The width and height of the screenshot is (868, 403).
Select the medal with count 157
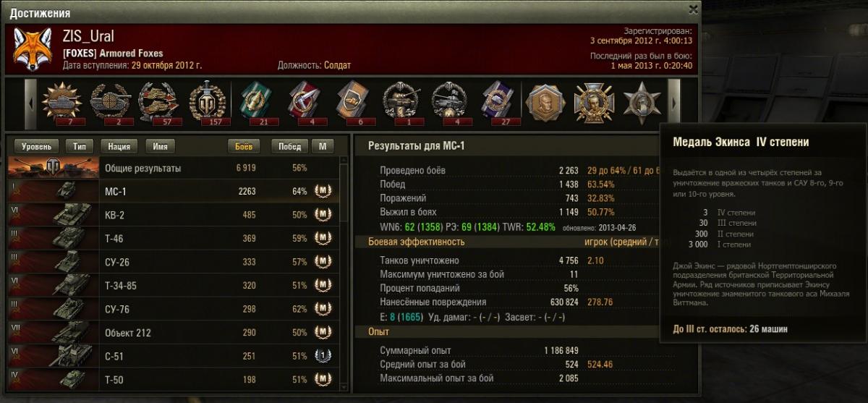click(207, 102)
